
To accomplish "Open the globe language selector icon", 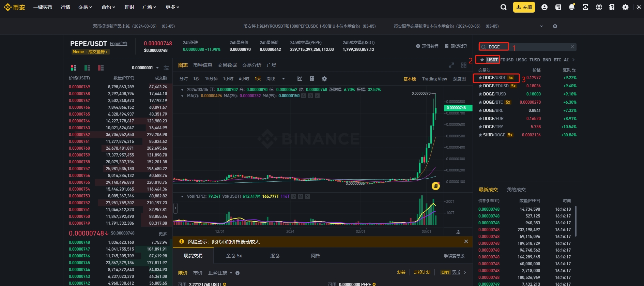I will pos(599,7).
